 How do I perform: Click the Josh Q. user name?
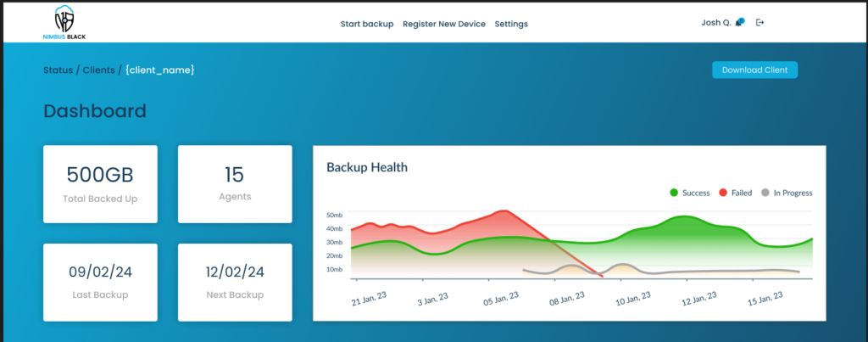click(x=716, y=22)
